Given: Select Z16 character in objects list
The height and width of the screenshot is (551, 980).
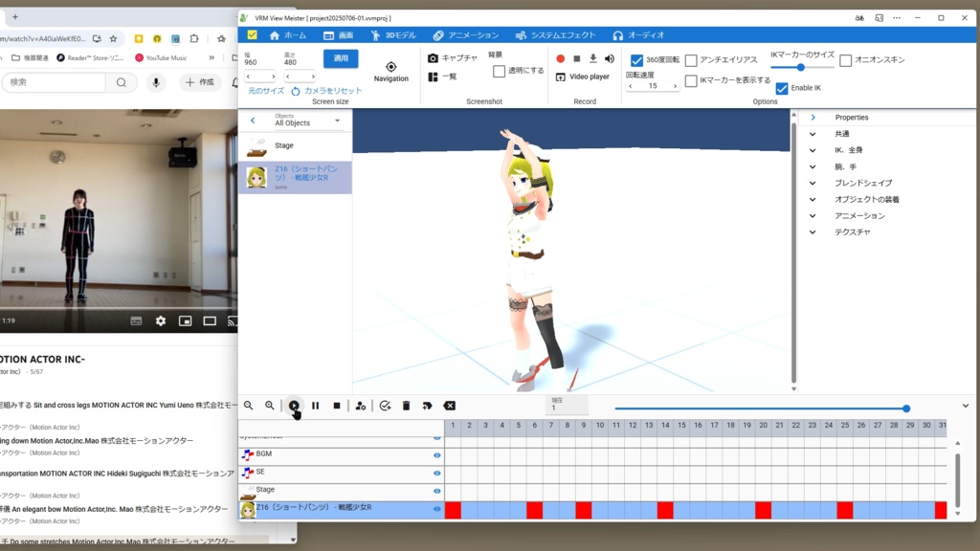Looking at the screenshot, I should click(295, 177).
